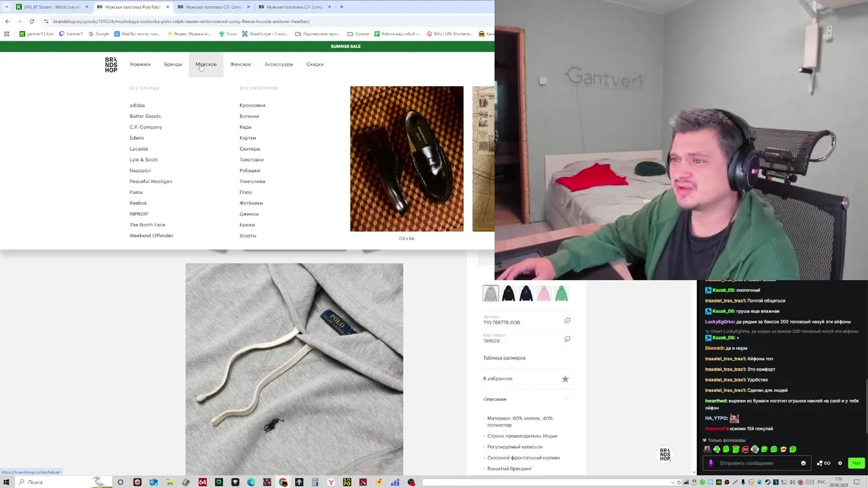
Task: Open the Edge browser taskbar icon
Action: click(x=251, y=482)
